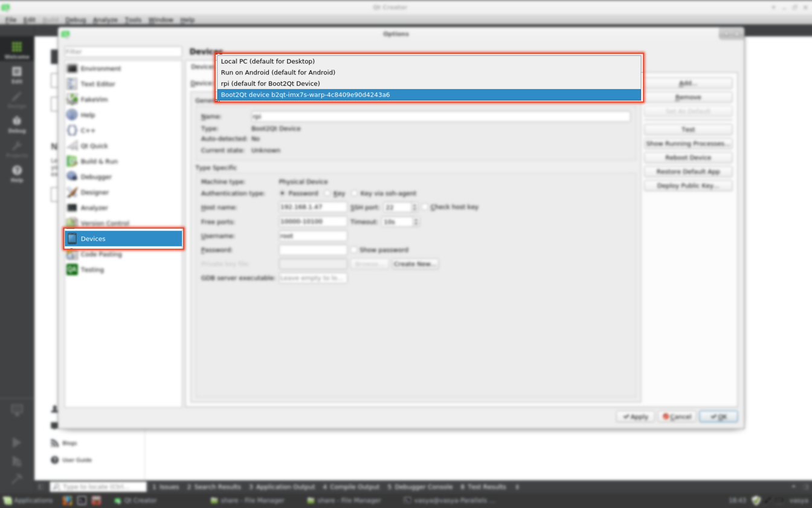
Task: Click the Build hammer icon
Action: (17, 479)
